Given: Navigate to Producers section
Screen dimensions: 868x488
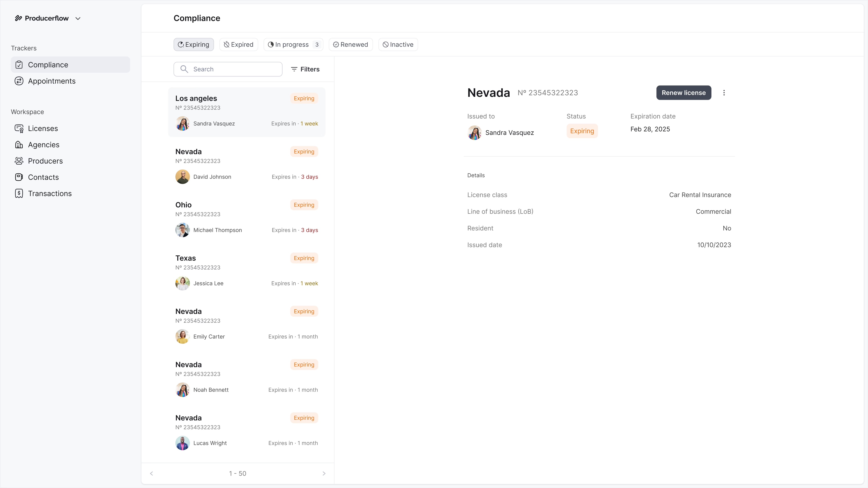Looking at the screenshot, I should pyautogui.click(x=45, y=161).
